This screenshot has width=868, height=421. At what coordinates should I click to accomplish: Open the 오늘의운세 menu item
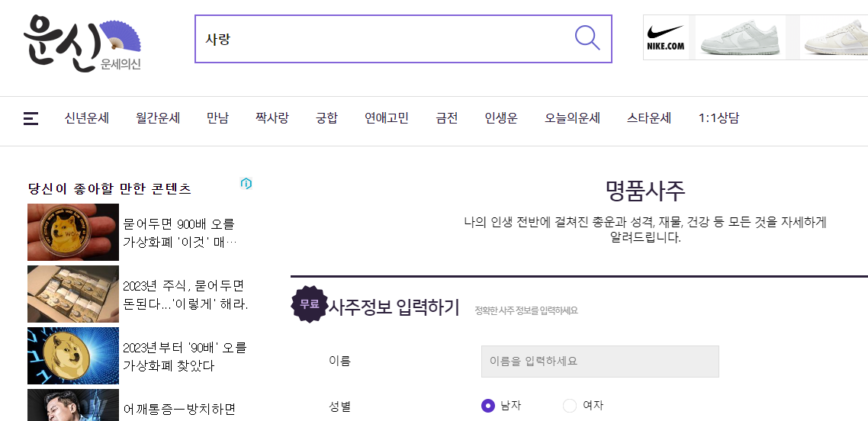click(x=572, y=118)
